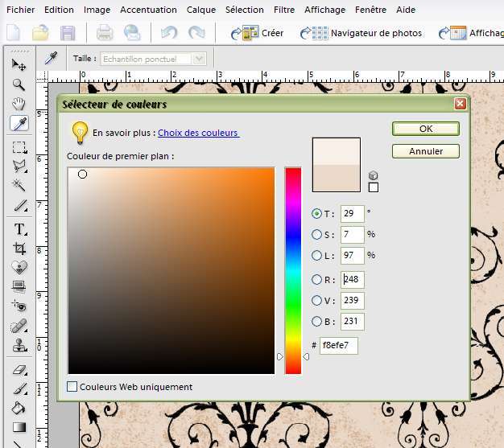Open the Choix des couleurs link
The height and width of the screenshot is (448, 504).
(198, 133)
